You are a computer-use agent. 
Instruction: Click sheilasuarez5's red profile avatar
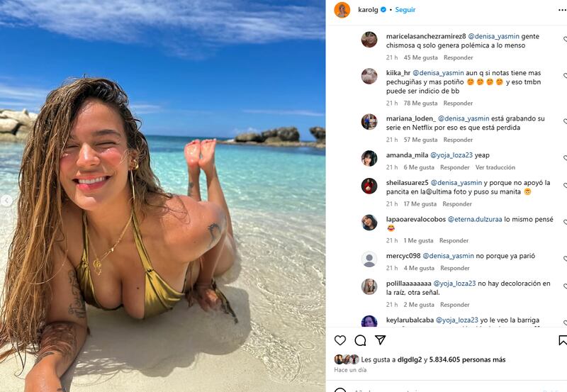pyautogui.click(x=369, y=186)
